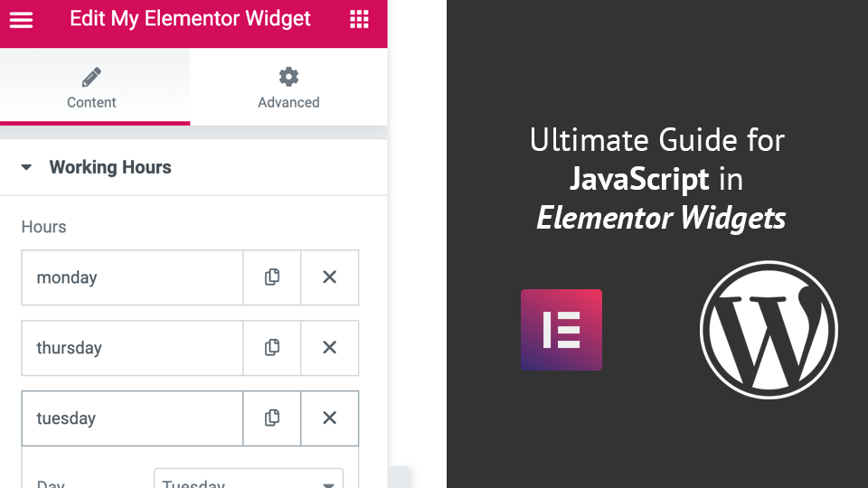This screenshot has width=868, height=488.
Task: Click the Elementor logo icon
Action: point(561,330)
